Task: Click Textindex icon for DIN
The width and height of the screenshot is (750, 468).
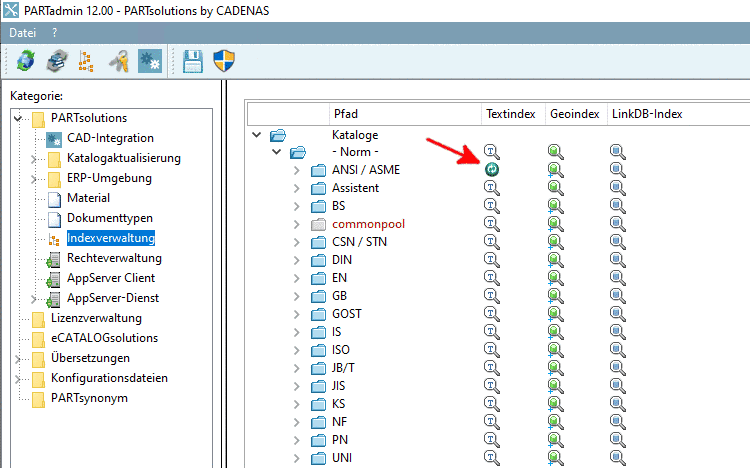Action: [492, 260]
